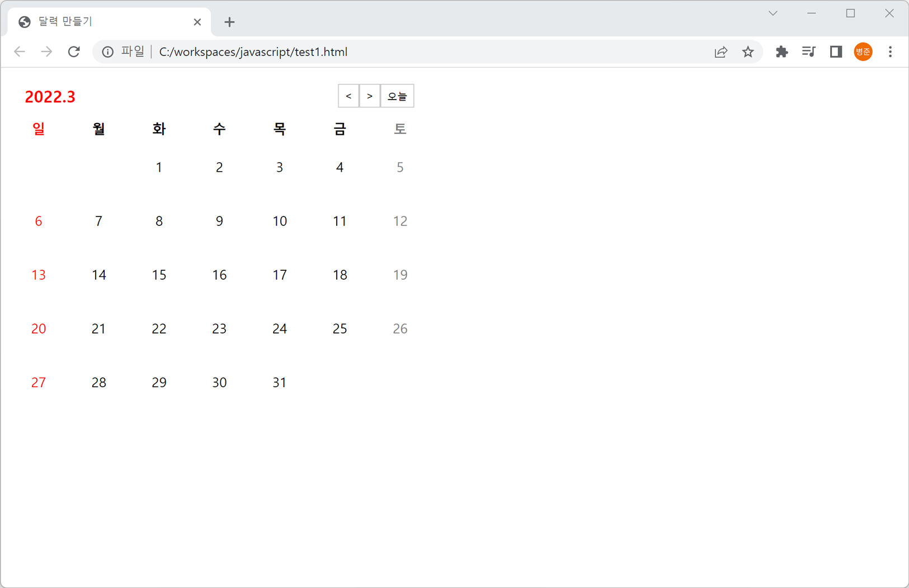
Task: Select date 24 in calendar
Action: point(280,328)
